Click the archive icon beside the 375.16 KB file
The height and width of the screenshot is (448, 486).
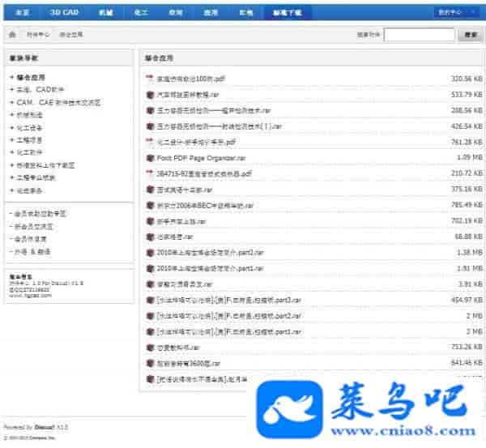click(150, 190)
